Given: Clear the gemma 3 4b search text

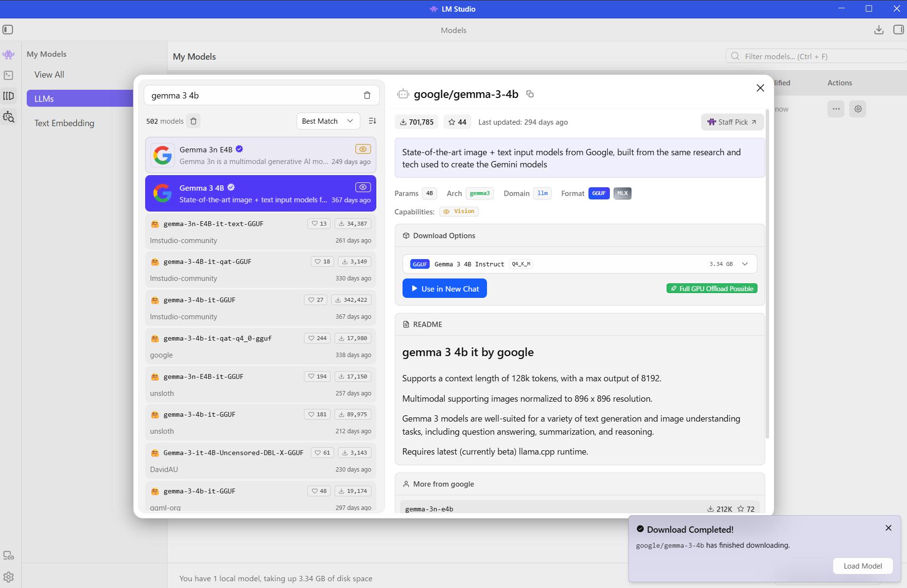Looking at the screenshot, I should coord(367,96).
